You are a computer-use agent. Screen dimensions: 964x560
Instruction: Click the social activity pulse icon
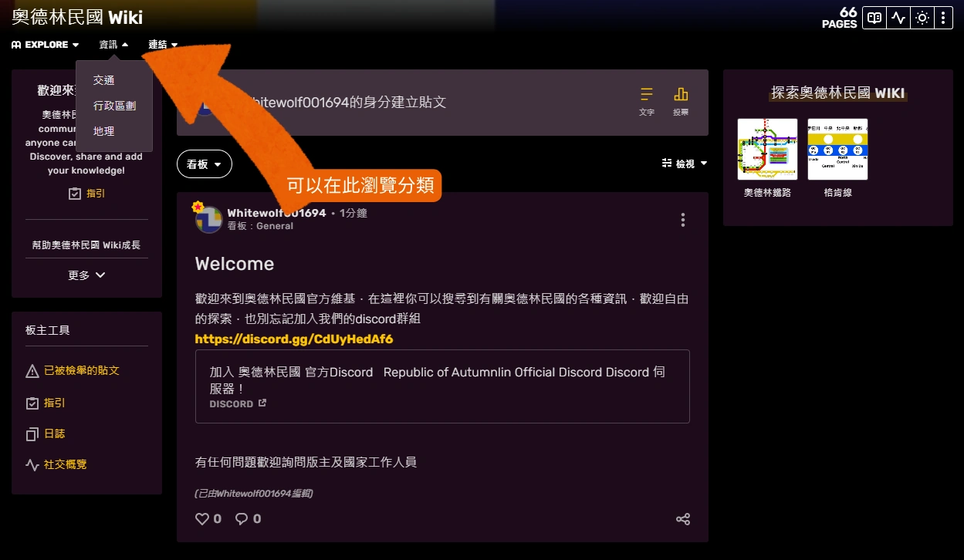point(898,18)
